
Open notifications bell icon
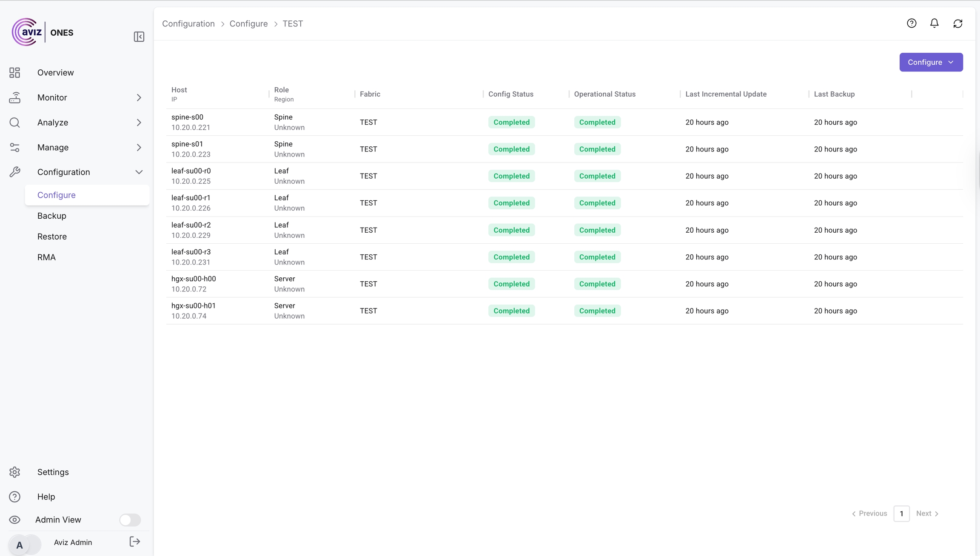934,23
